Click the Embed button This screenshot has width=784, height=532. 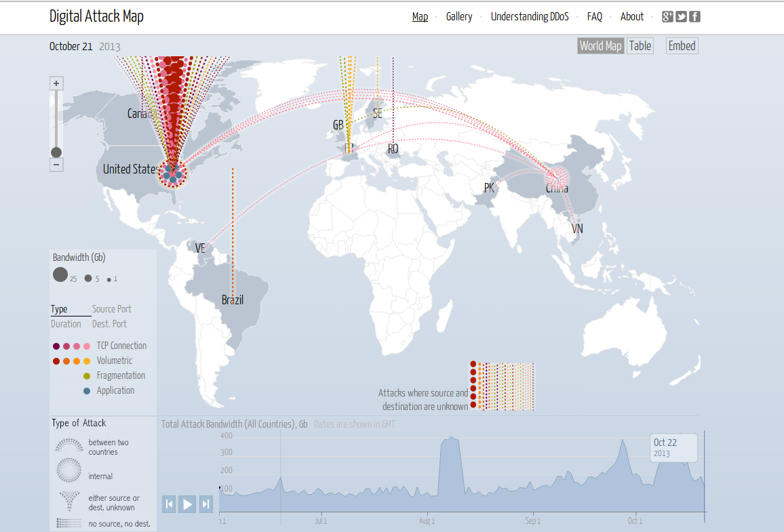click(682, 46)
